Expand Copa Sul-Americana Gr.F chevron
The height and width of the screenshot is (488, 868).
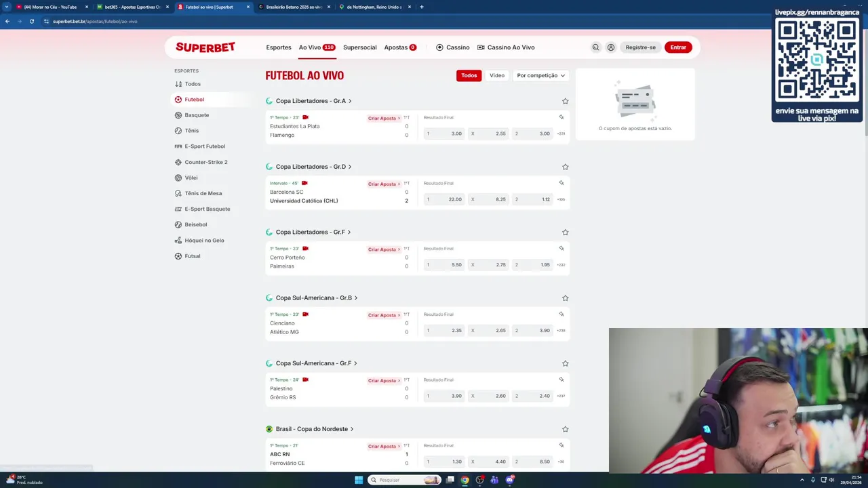pyautogui.click(x=355, y=363)
